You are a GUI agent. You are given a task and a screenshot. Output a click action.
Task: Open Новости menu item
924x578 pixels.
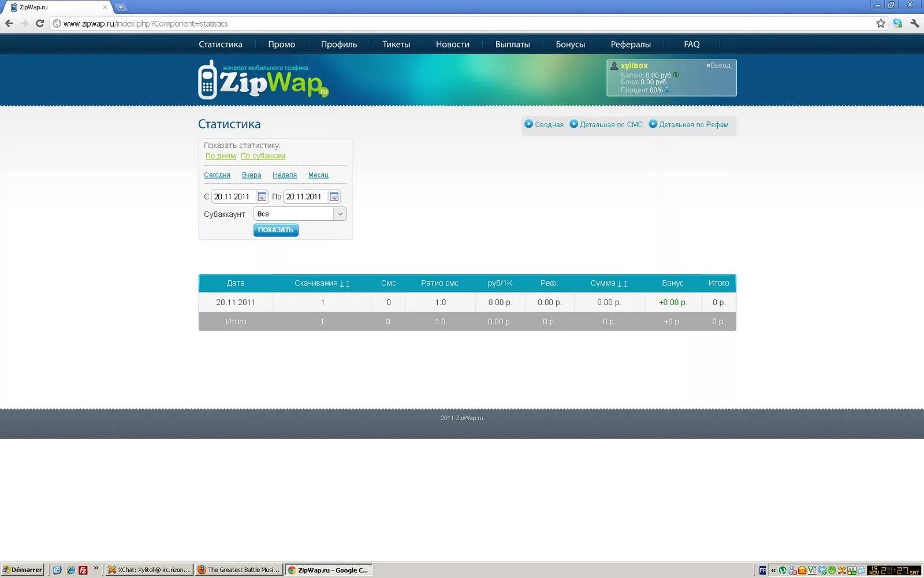pyautogui.click(x=452, y=45)
